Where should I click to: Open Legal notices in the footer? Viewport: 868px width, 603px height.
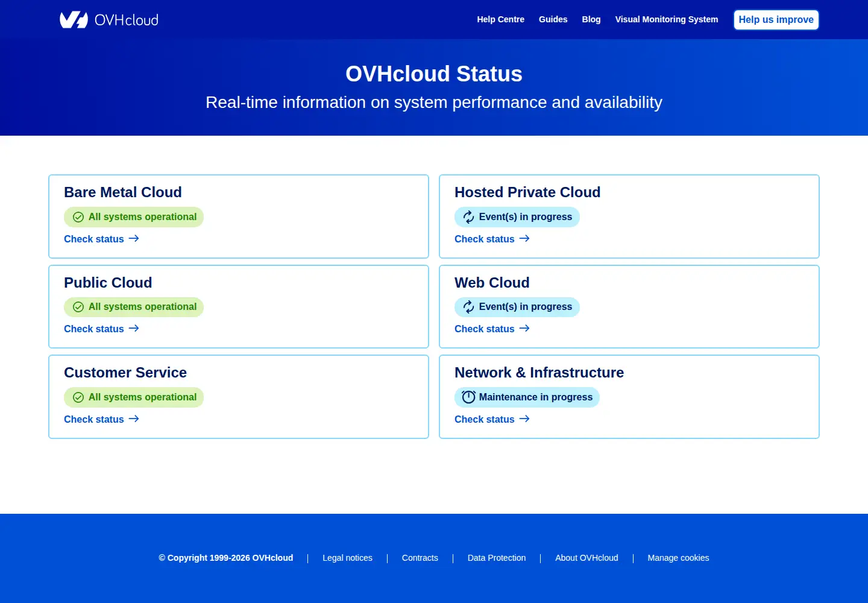tap(347, 558)
